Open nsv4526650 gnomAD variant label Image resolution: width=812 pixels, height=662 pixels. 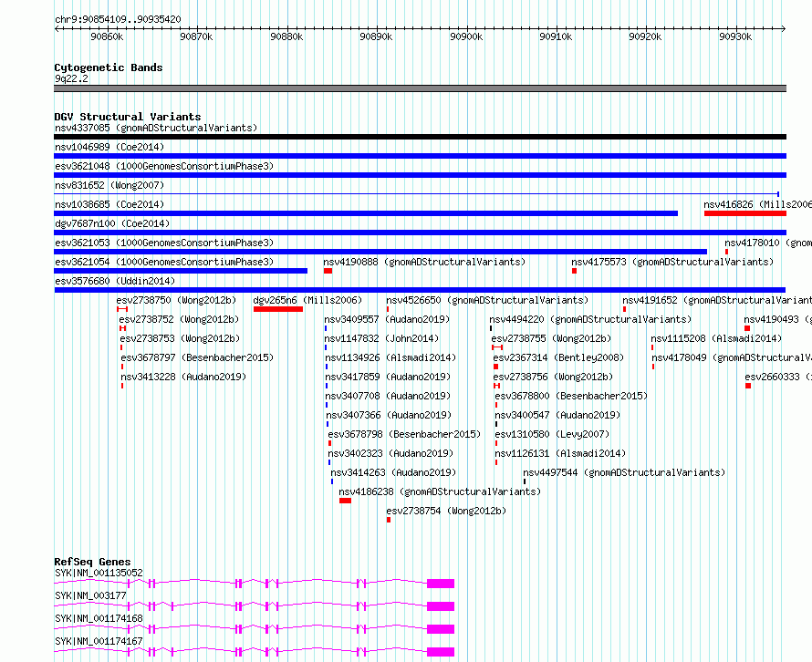(x=487, y=300)
